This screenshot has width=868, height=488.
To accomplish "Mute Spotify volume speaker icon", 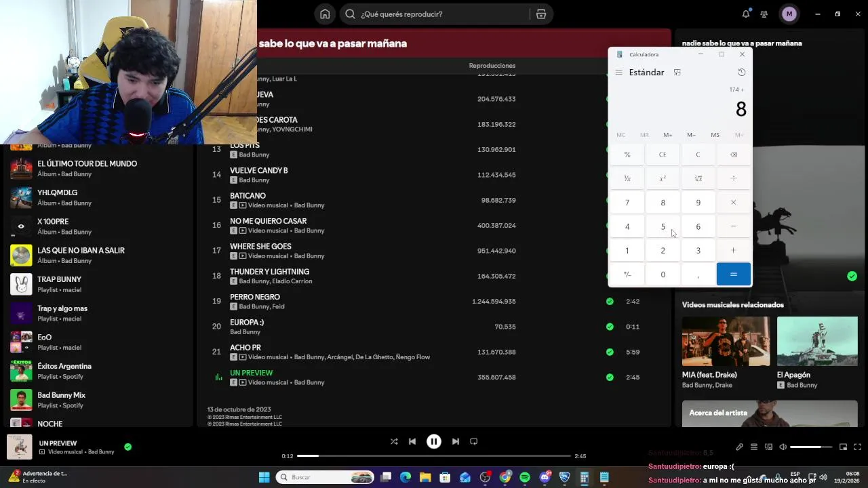I will [x=783, y=447].
